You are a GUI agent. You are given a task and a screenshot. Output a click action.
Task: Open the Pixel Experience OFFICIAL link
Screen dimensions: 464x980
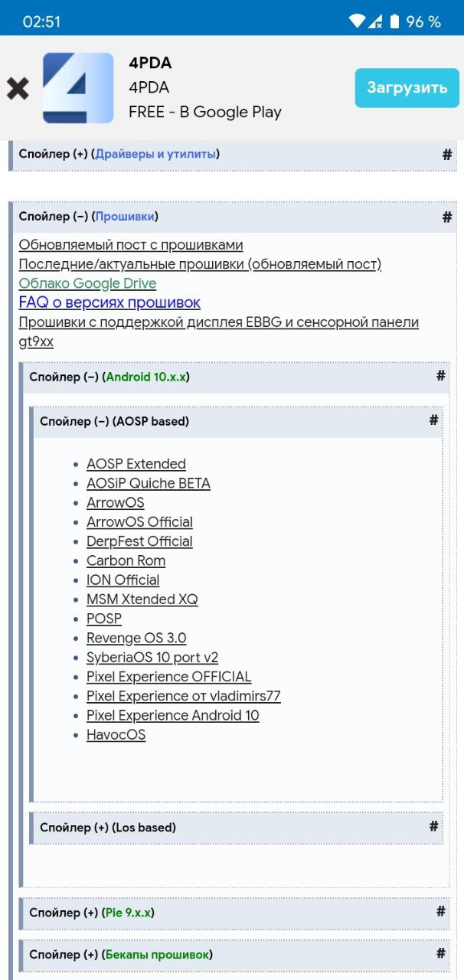[169, 677]
